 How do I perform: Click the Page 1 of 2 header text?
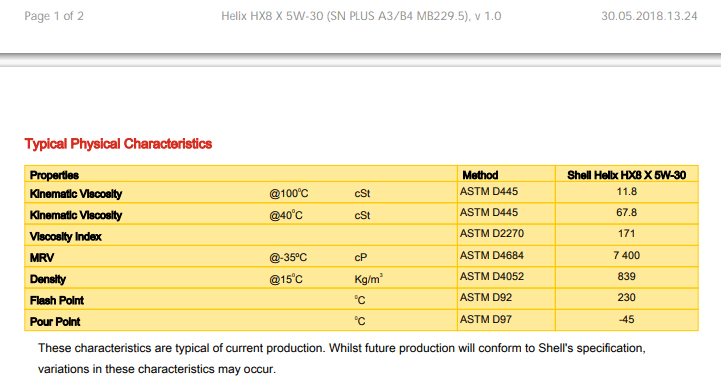point(54,16)
